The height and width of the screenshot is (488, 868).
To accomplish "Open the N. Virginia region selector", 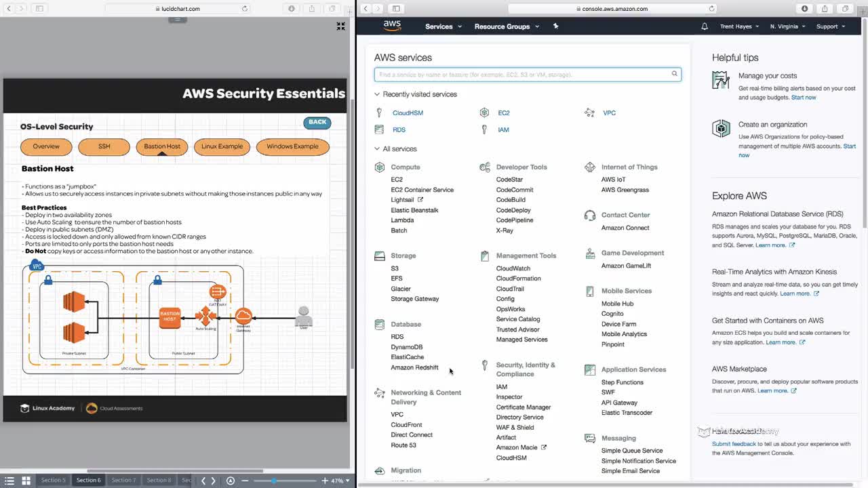I will coord(788,26).
